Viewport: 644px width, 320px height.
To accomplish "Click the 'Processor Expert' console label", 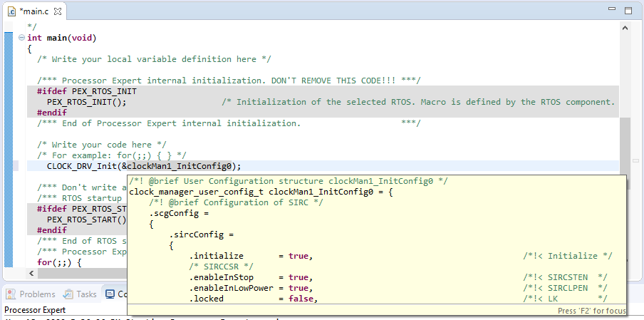I will pos(35,310).
